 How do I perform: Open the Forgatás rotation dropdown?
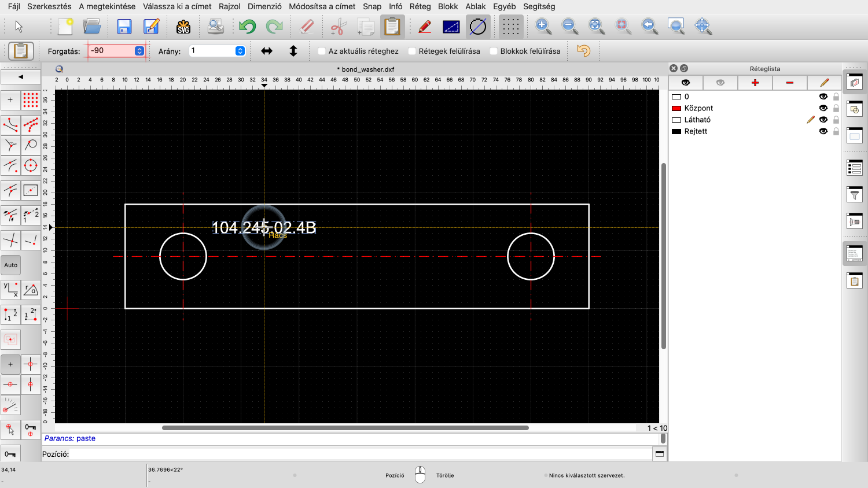point(139,51)
